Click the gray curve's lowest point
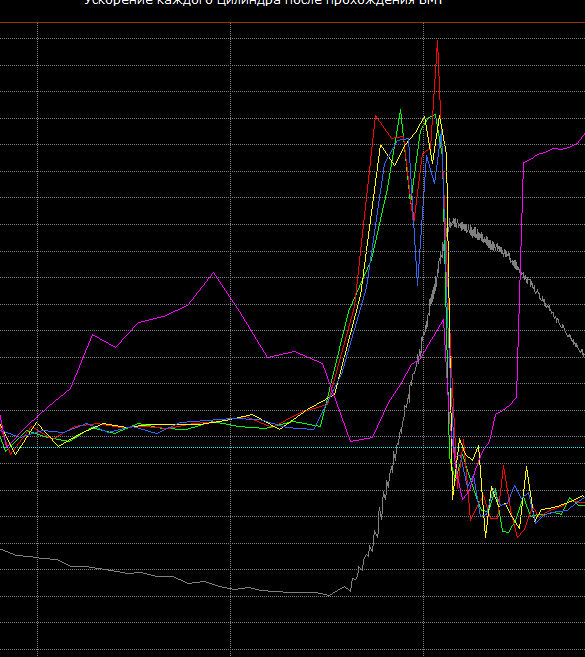 click(329, 595)
